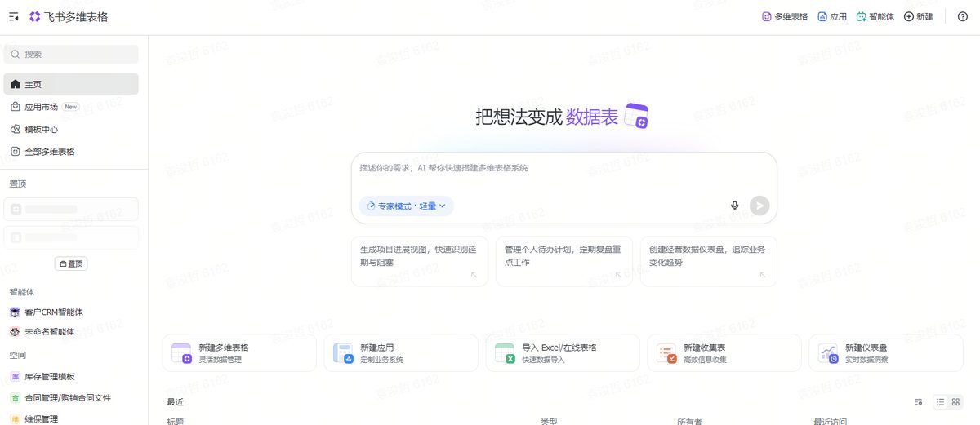
Task: Click 新建收集表 card
Action: coord(724,353)
